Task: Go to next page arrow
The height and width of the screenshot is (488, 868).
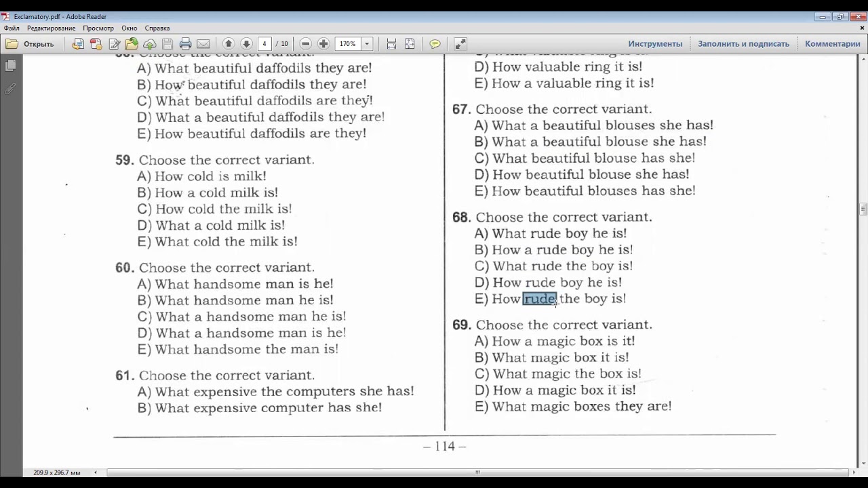Action: tap(246, 44)
